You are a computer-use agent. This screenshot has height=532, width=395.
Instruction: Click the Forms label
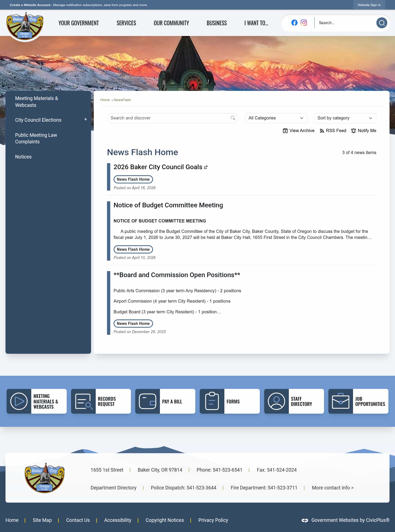coord(233,402)
